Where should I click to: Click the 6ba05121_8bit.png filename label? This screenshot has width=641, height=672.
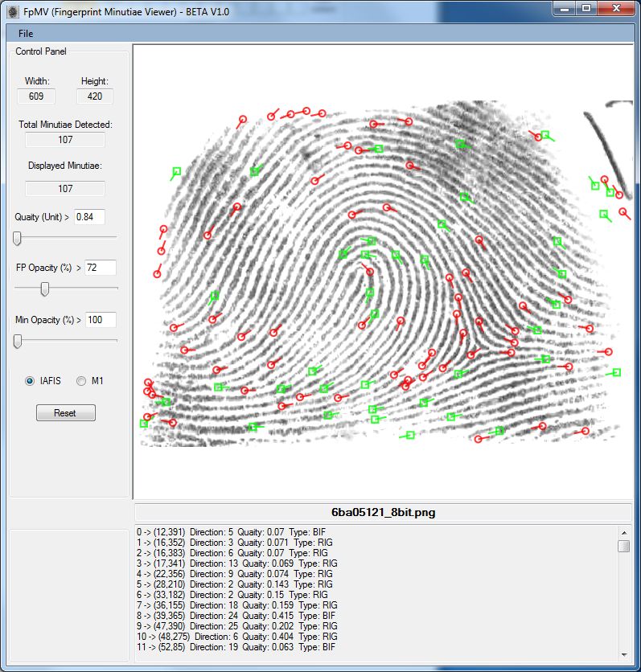(x=382, y=512)
